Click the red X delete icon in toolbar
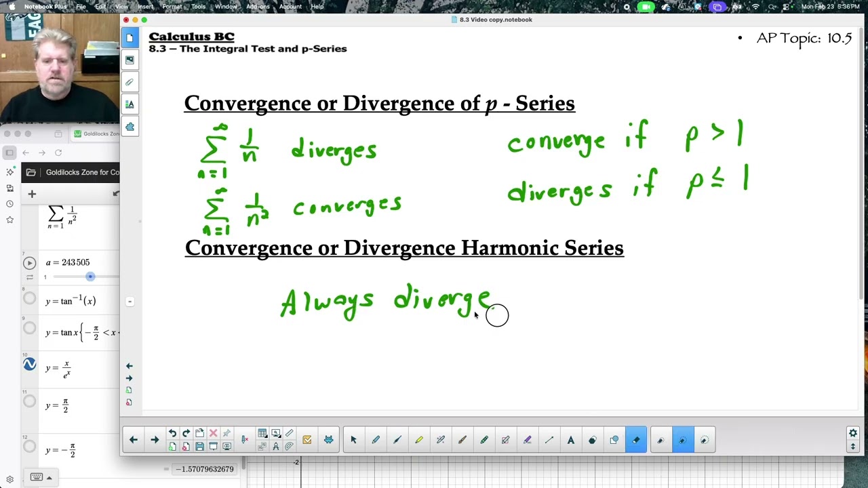This screenshot has width=868, height=488. [x=213, y=434]
